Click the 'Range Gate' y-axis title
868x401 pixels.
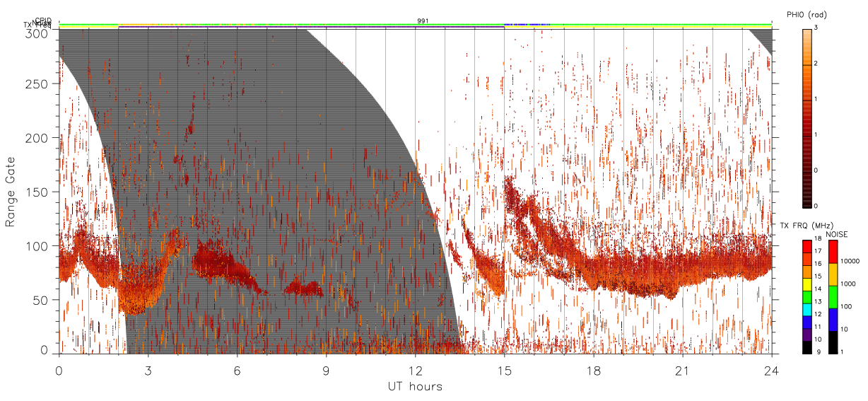pos(11,191)
